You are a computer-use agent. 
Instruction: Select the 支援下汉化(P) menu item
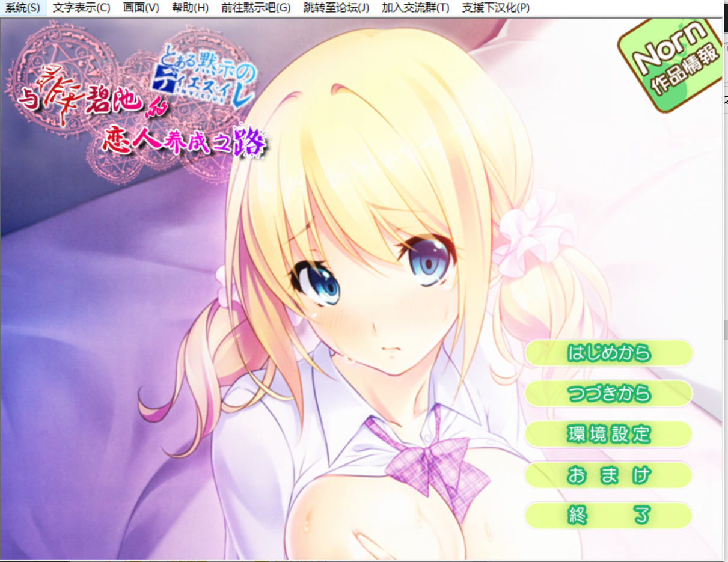[x=496, y=8]
